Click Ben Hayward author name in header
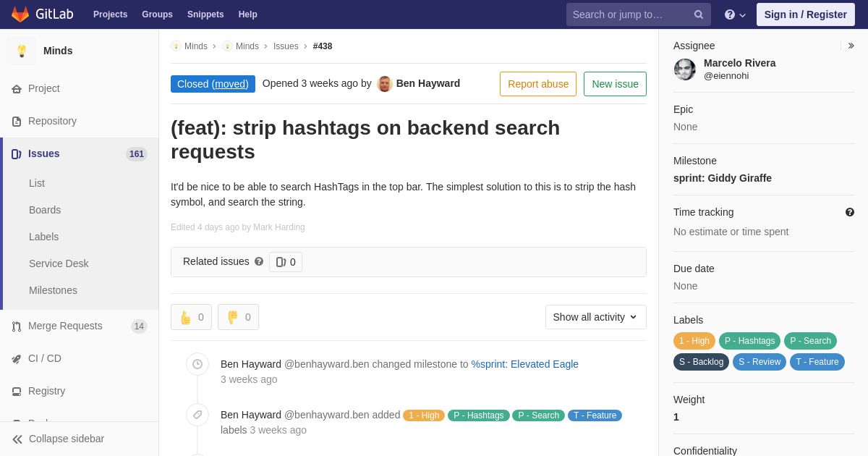The width and height of the screenshot is (868, 456). (x=428, y=83)
